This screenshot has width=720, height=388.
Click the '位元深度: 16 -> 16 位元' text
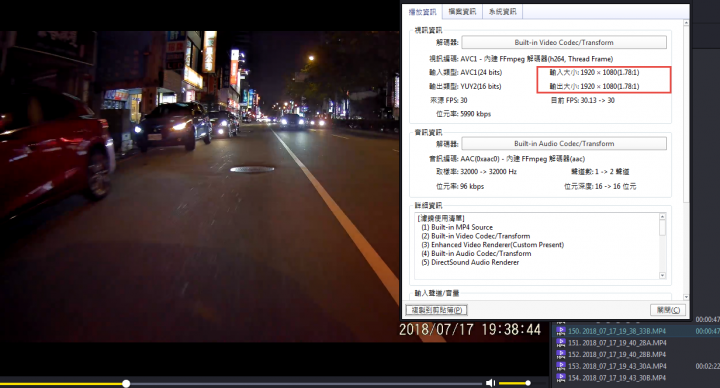(600, 186)
